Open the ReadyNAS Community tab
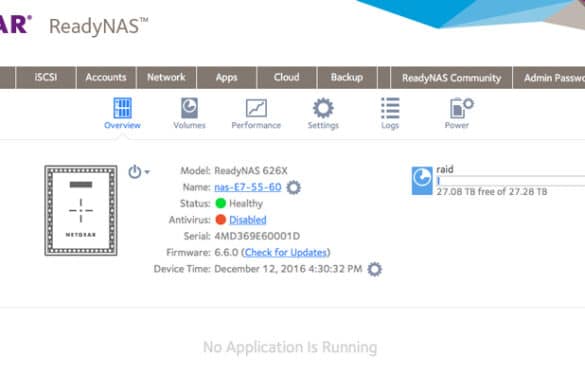Screen dimensions: 585x390 coord(451,78)
